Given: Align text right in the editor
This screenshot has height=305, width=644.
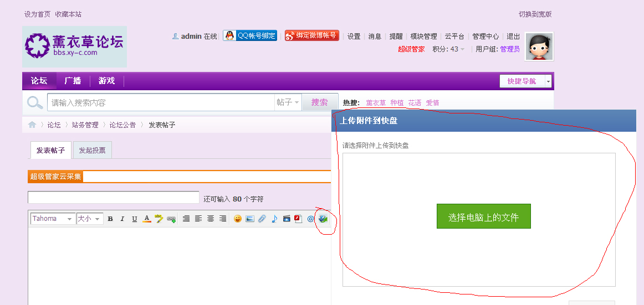Looking at the screenshot, I should click(x=223, y=219).
